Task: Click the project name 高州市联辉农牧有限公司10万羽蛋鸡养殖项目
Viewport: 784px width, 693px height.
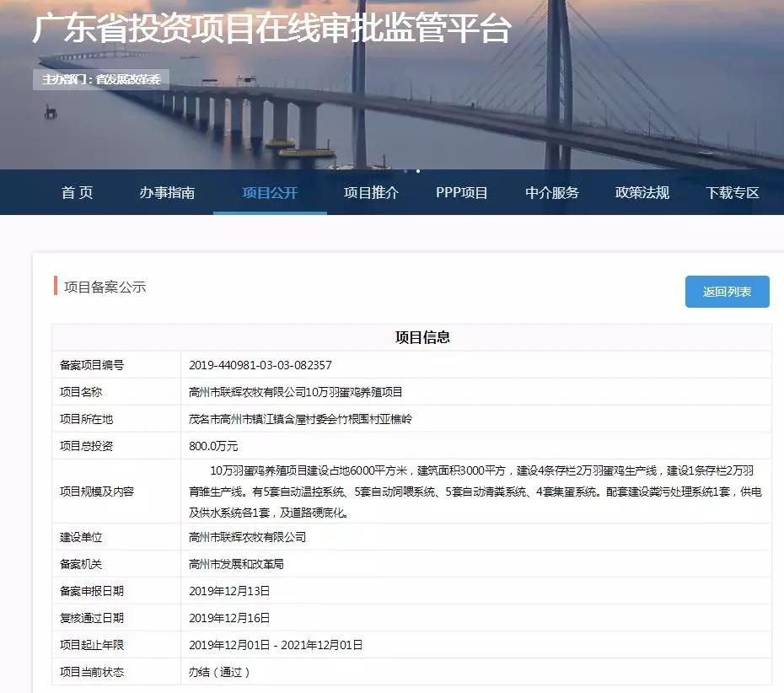Action: [x=296, y=392]
